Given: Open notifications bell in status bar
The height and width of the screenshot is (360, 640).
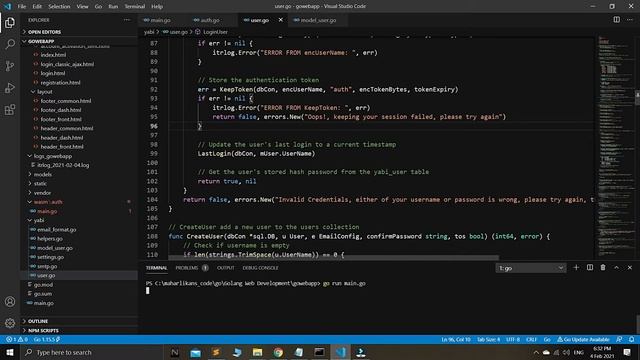Looking at the screenshot, I should tap(631, 339).
